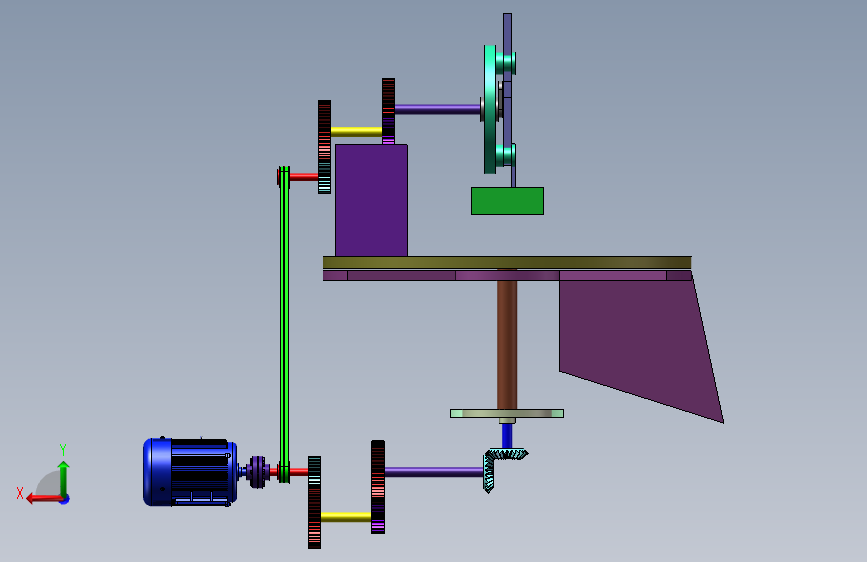Select the upper-right spur gear
Screen dimensions: 867x562
388,111
